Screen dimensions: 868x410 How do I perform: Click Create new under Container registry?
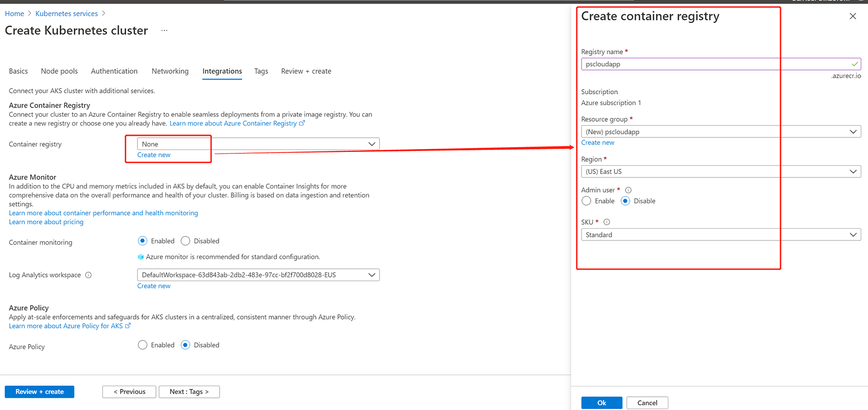tap(154, 155)
